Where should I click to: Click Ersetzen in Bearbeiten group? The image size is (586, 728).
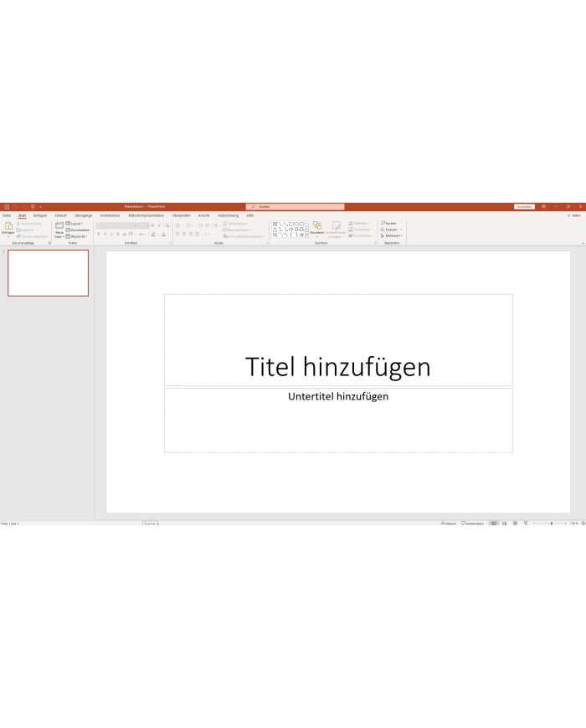[391, 230]
